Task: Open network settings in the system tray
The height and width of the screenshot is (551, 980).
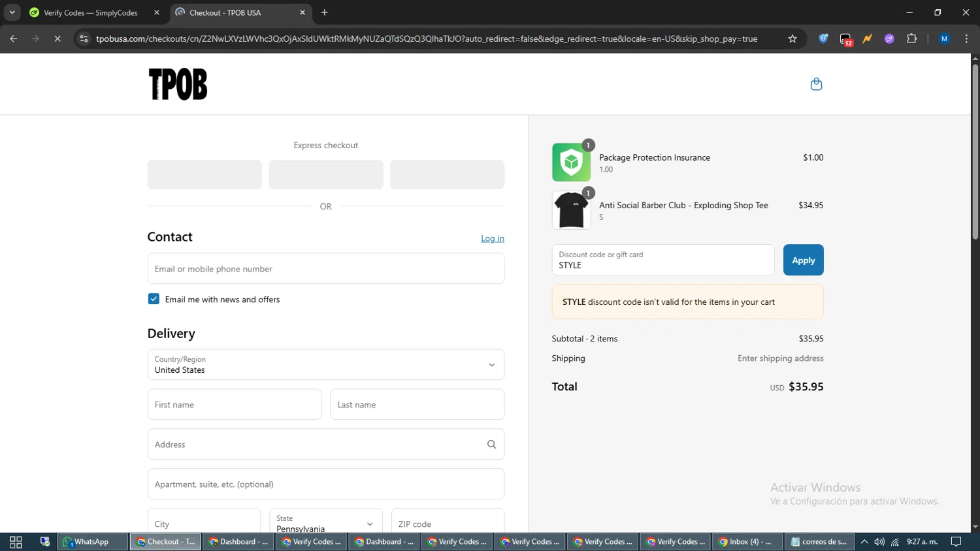Action: click(895, 542)
